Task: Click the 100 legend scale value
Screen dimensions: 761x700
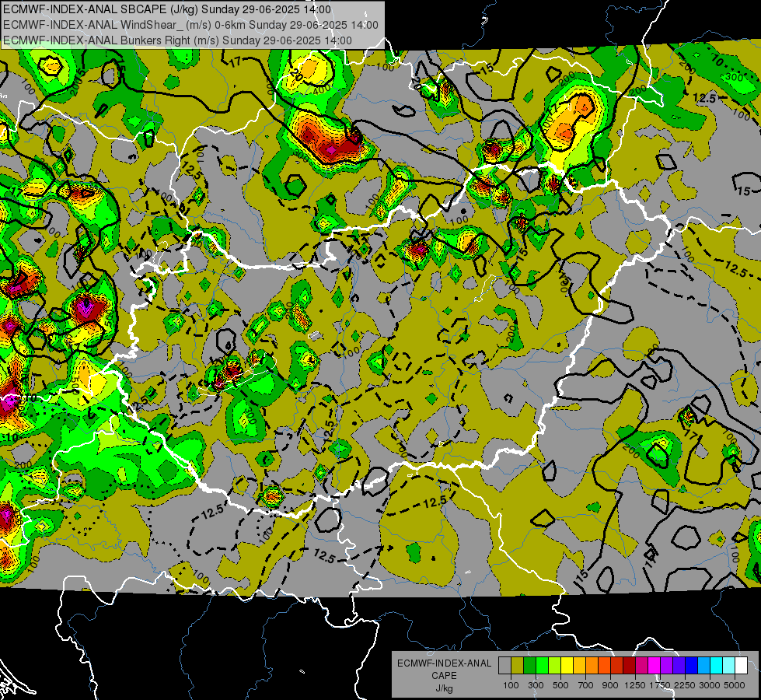Action: point(511,685)
